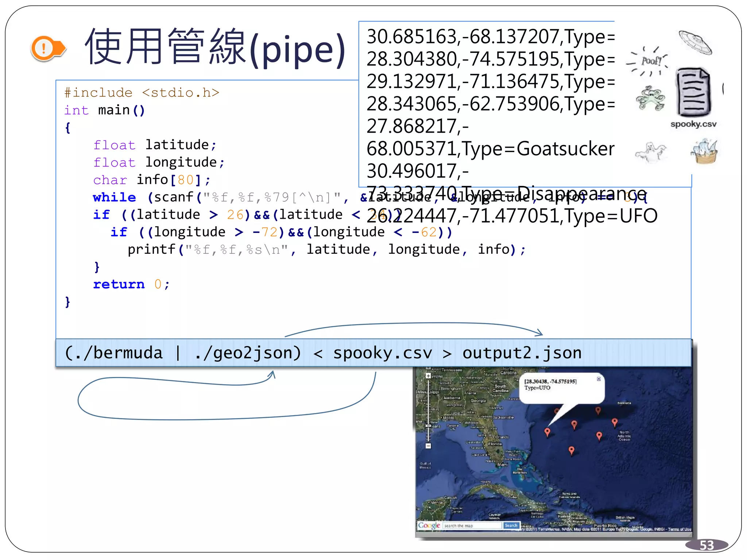Click the printf statement code line
Screen dimensions: 747x560
pyautogui.click(x=327, y=249)
